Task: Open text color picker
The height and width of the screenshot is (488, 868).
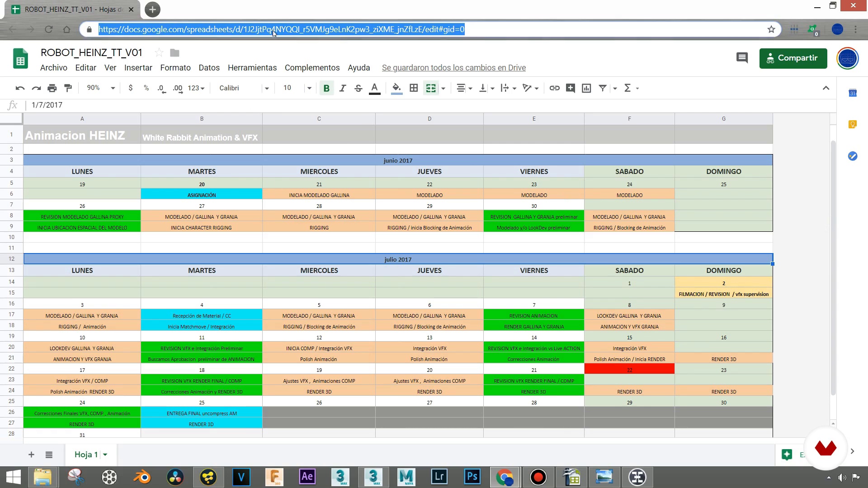Action: point(375,88)
